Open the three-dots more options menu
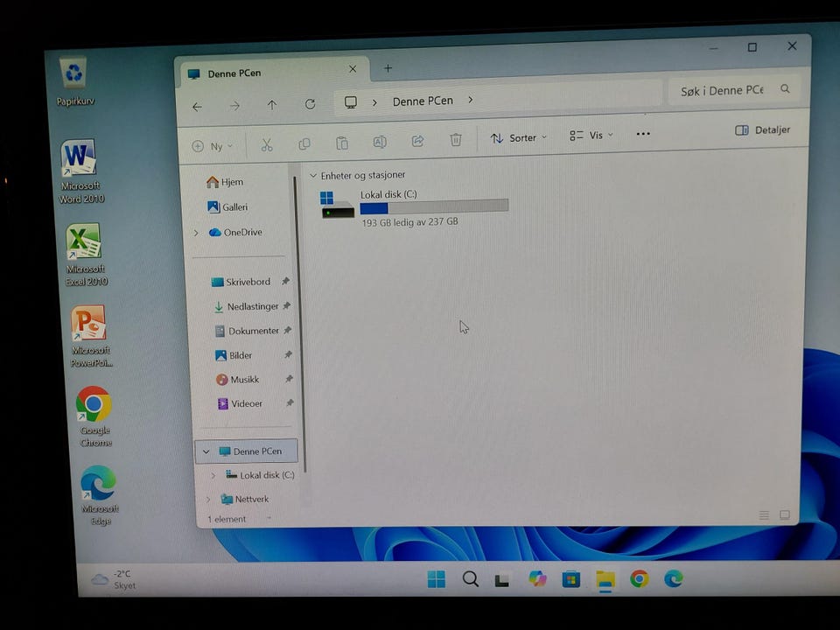840x630 pixels. [643, 134]
